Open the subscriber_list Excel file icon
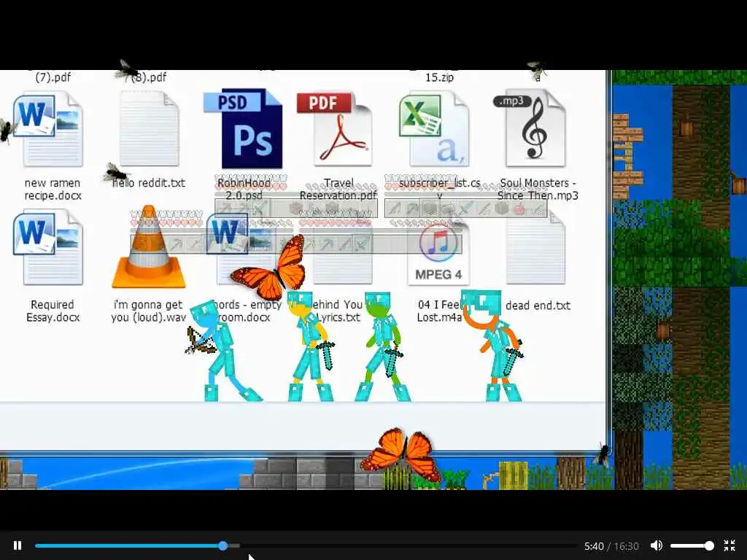 point(434,130)
